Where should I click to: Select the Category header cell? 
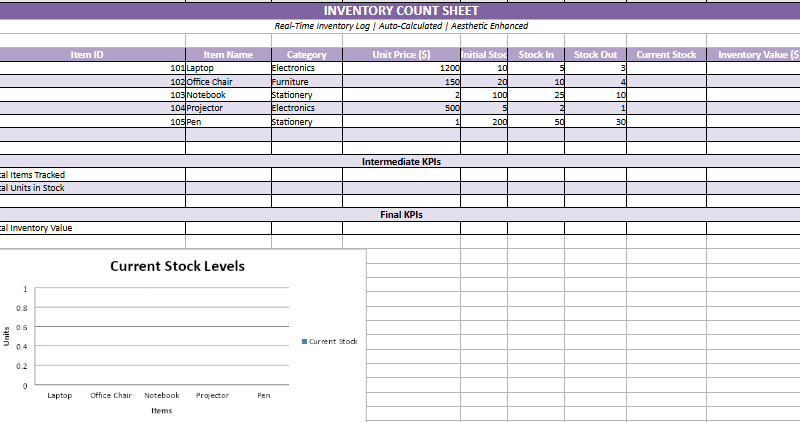[307, 55]
